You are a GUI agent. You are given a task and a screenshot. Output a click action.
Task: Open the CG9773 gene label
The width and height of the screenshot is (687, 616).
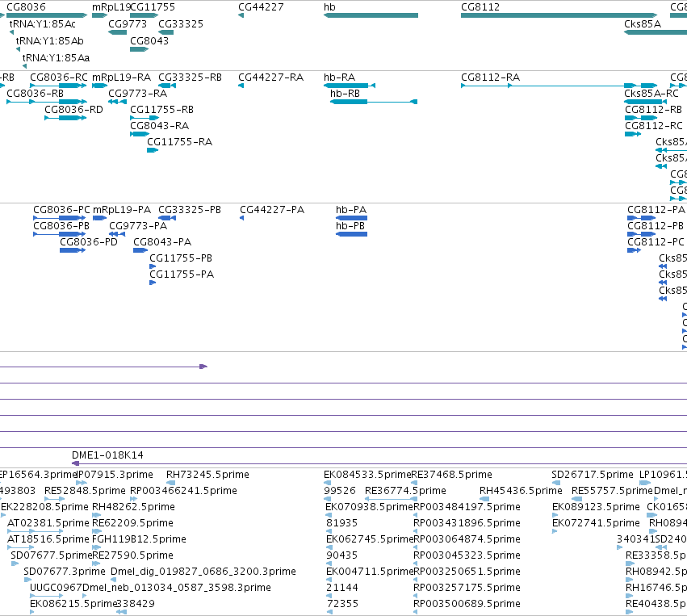pos(128,24)
